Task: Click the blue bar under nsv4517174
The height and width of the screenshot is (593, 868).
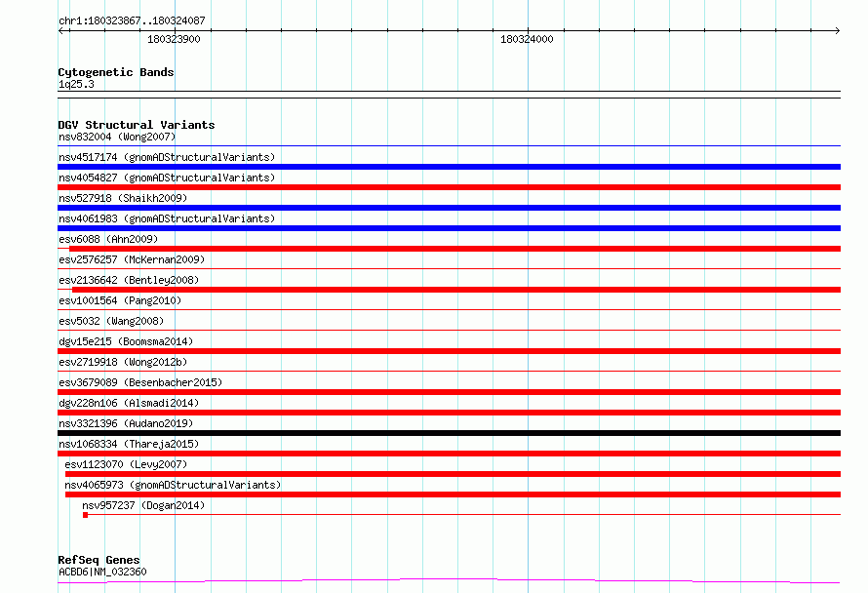Action: tap(449, 167)
